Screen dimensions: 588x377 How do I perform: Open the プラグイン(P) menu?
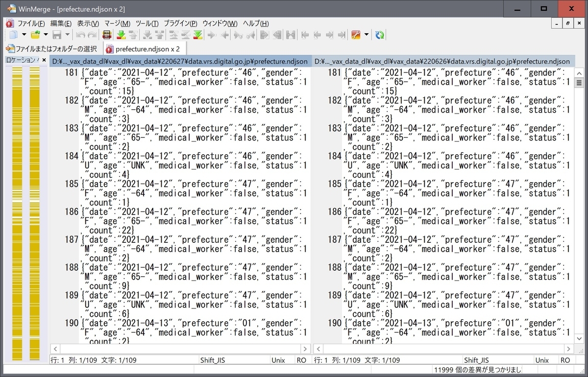[x=180, y=24]
